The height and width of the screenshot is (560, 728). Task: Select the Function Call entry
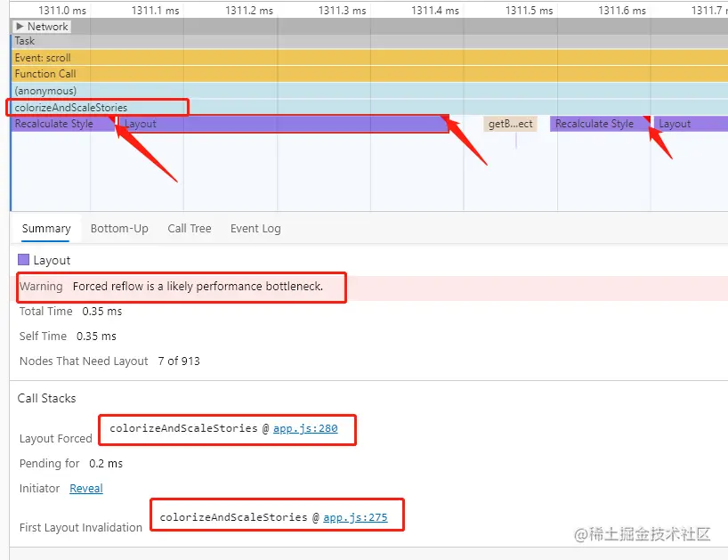[369, 74]
